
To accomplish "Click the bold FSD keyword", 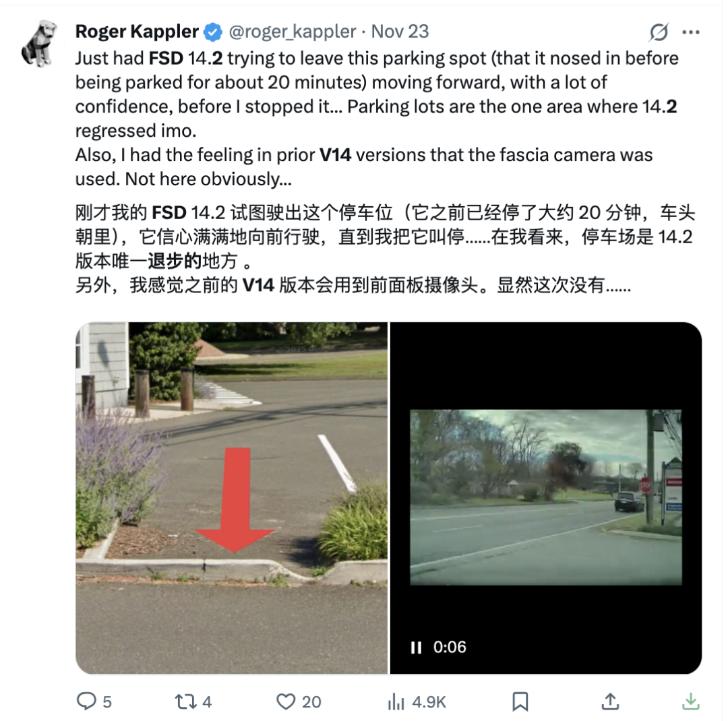I will click(x=166, y=59).
